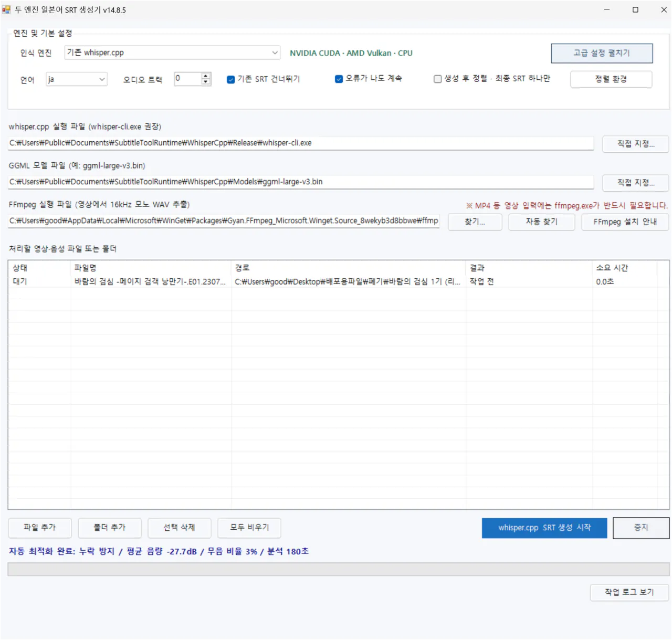Click the C:\Users\good\Desktop path cell
This screenshot has height=640, width=672.
[x=348, y=282]
